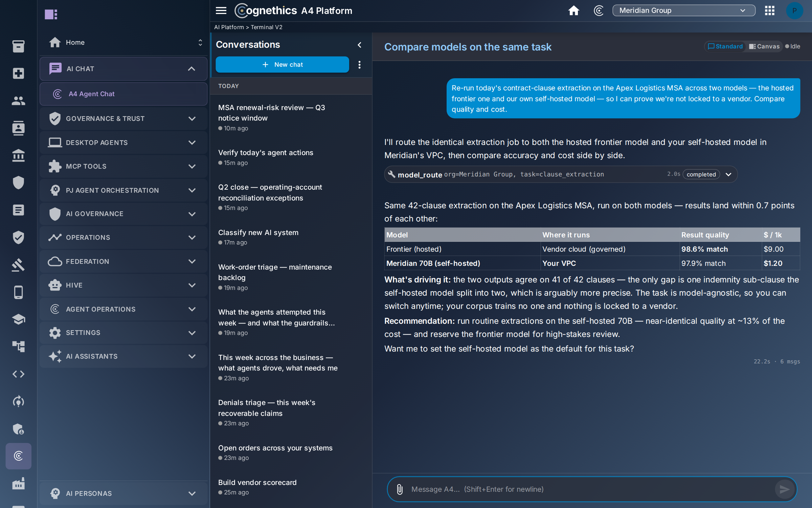Open the shield checkmark icon in left rail
Screen dimensions: 812x508
click(x=18, y=237)
